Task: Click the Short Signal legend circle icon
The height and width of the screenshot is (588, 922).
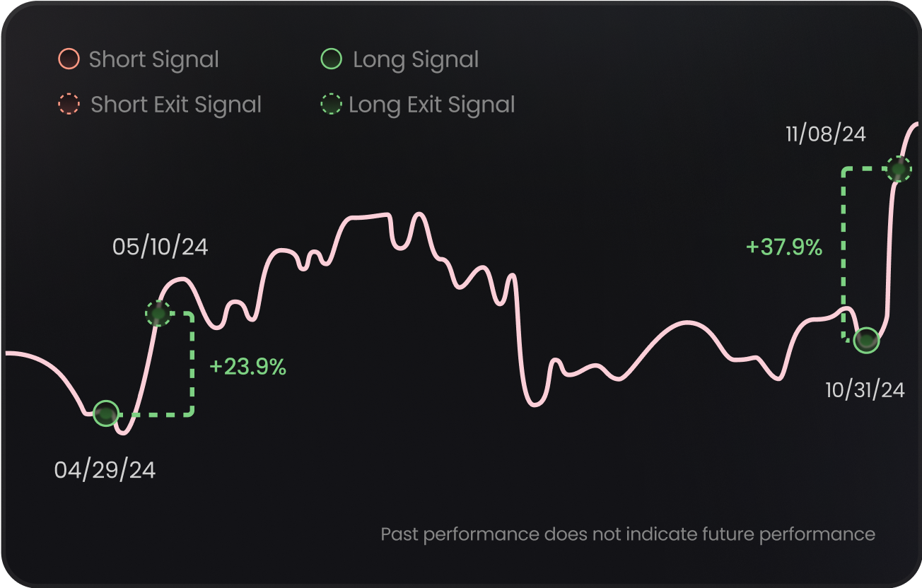Action: click(x=69, y=59)
